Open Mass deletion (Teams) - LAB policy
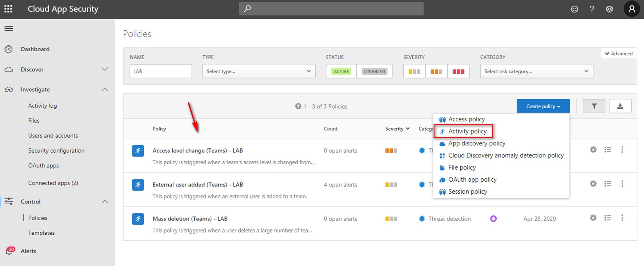 point(190,219)
